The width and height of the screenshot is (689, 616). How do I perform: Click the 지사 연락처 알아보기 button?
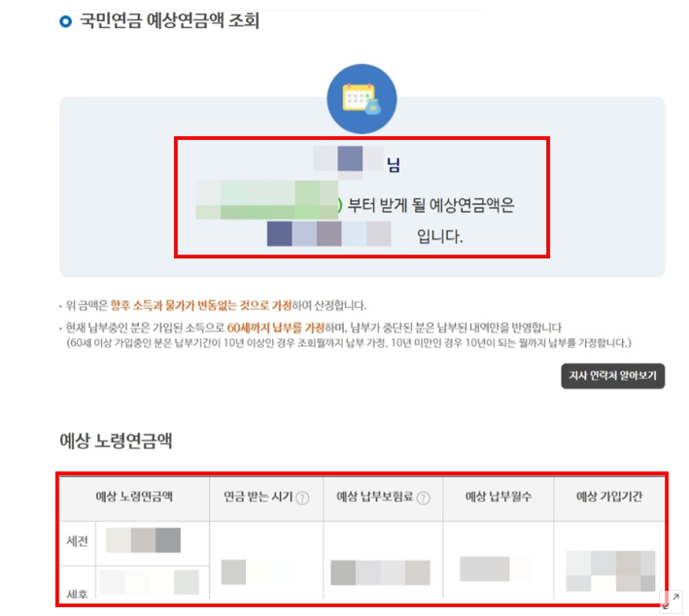pyautogui.click(x=612, y=376)
